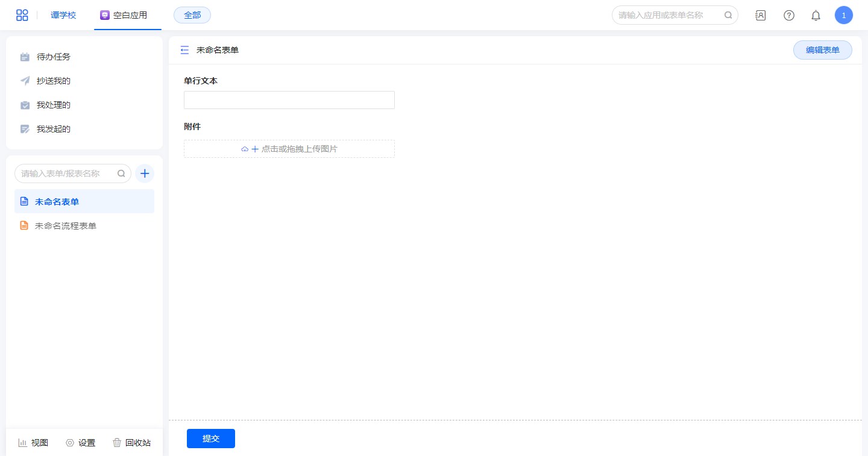The image size is (868, 456).
Task: Open the notifications bell
Action: click(x=816, y=16)
